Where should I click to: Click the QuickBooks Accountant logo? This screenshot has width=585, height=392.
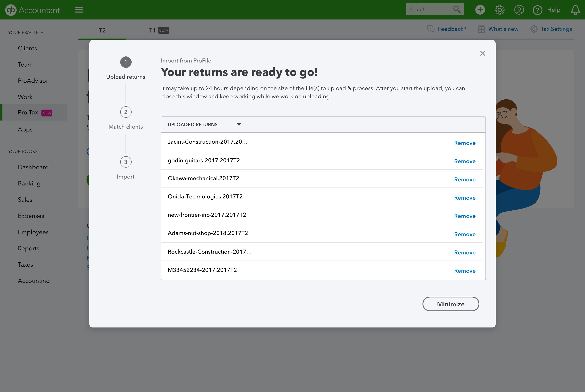click(32, 10)
